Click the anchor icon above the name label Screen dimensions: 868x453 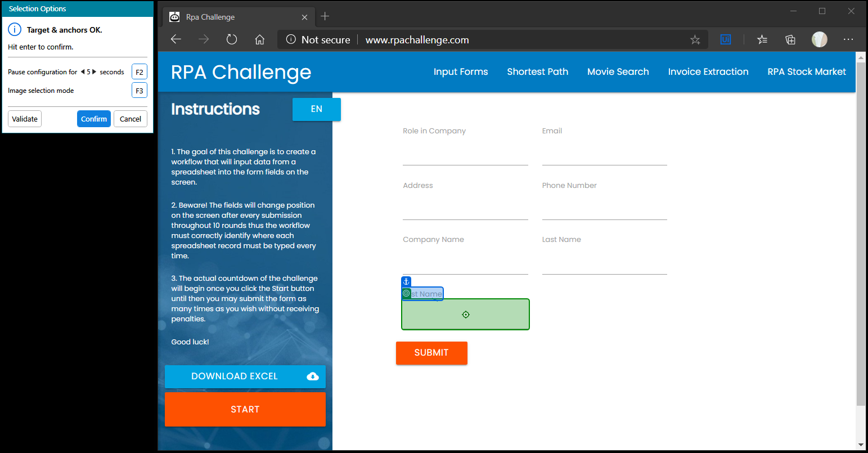406,281
